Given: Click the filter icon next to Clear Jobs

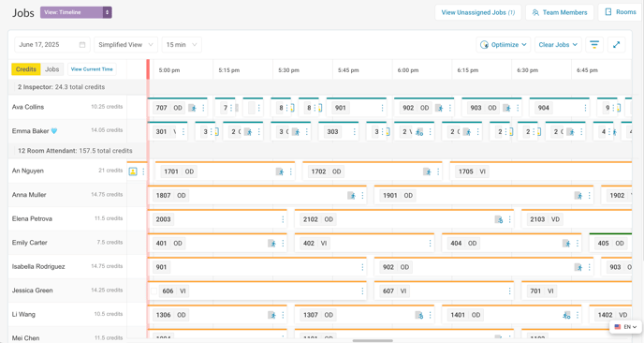Looking at the screenshot, I should tap(593, 45).
